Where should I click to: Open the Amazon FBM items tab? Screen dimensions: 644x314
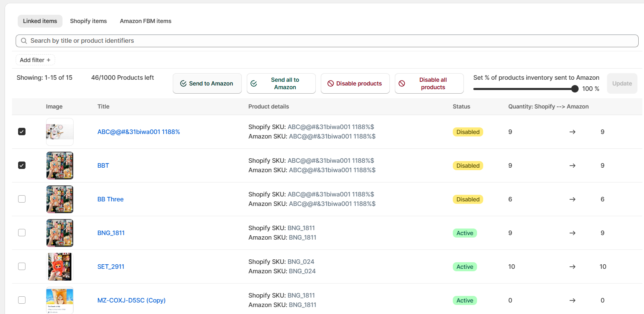[146, 21]
